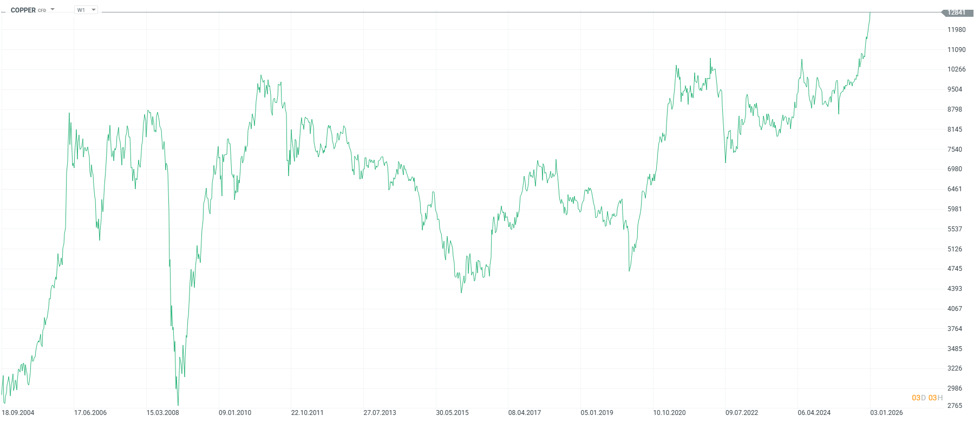Click the 09.07.2022 date on time axis
This screenshot has height=422, width=980.
[742, 413]
